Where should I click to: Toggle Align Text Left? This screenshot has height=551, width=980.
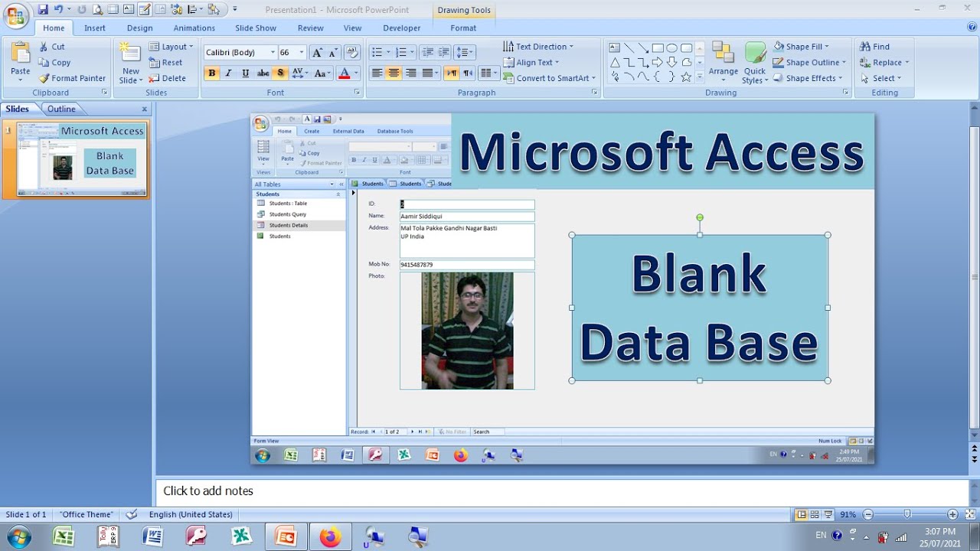click(x=377, y=73)
